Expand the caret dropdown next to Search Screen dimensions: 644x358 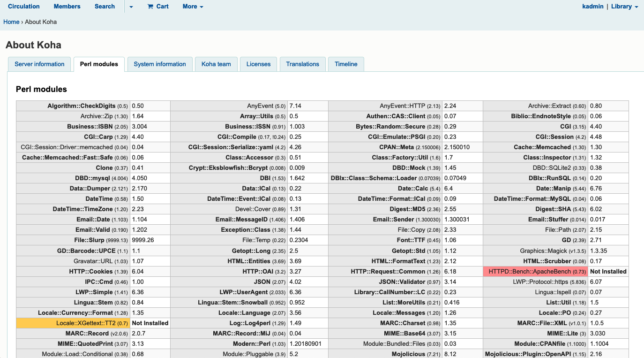pos(131,7)
